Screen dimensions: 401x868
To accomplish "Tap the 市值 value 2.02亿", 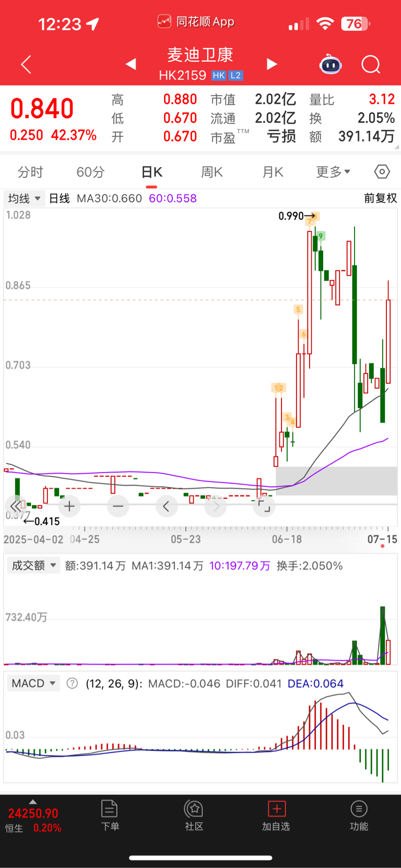I will point(275,99).
